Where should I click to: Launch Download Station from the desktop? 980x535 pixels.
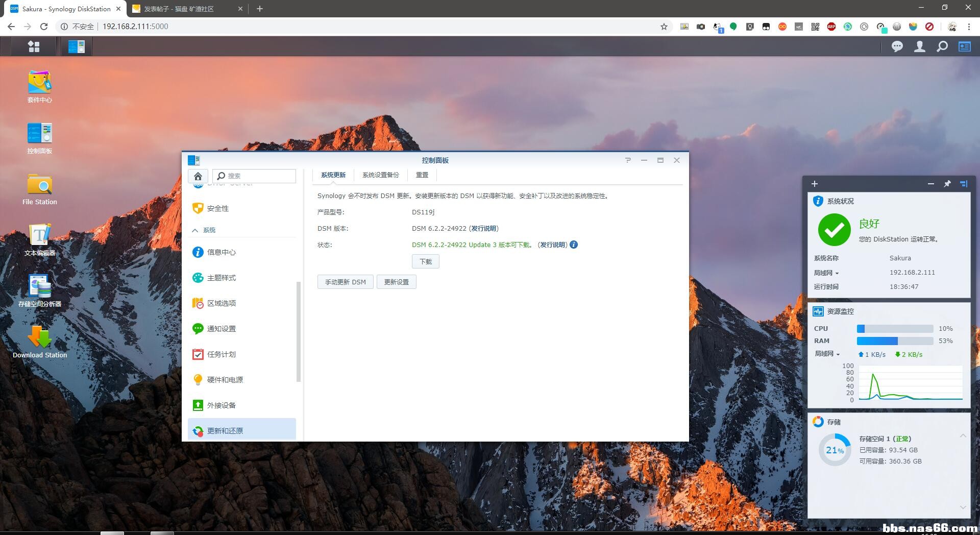pos(40,342)
